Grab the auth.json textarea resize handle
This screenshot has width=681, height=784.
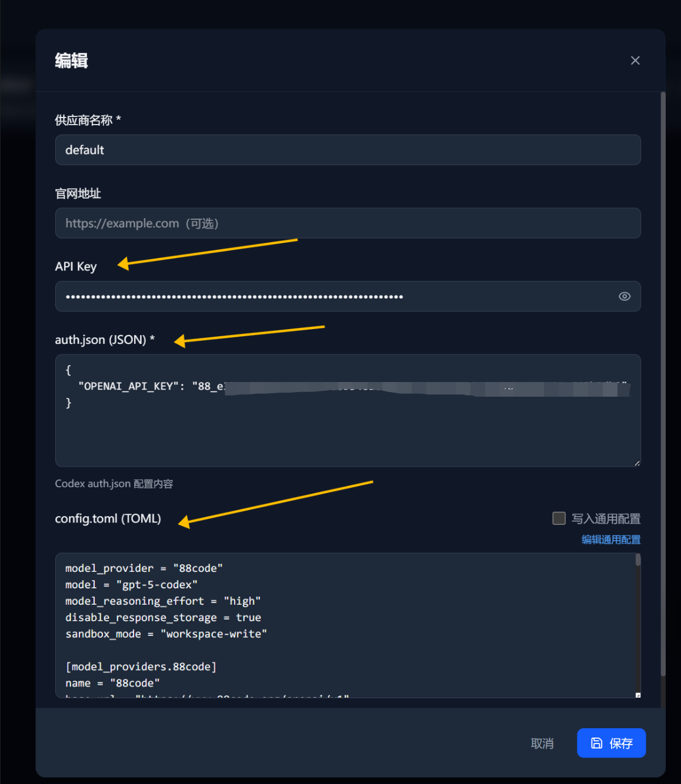[637, 463]
